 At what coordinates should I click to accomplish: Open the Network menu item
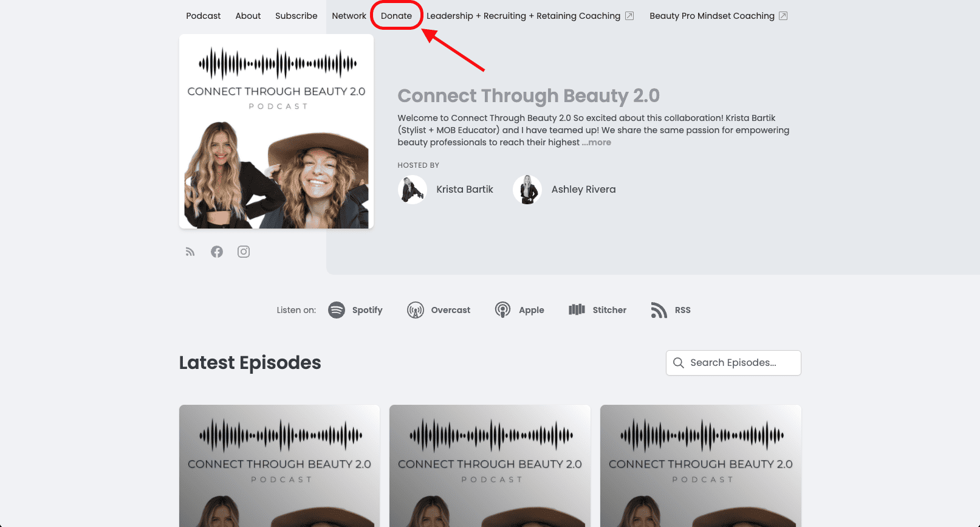click(x=349, y=16)
